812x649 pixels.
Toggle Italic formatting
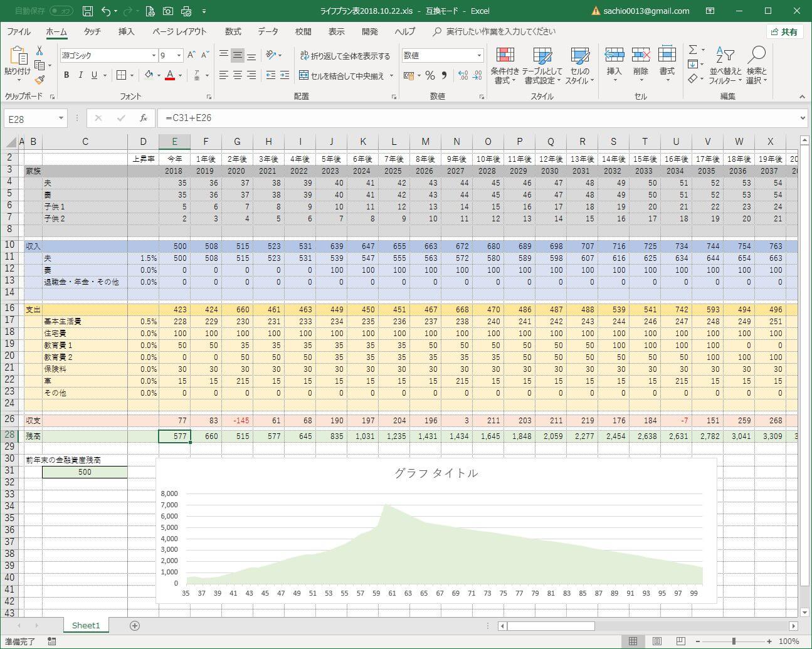pyautogui.click(x=80, y=75)
